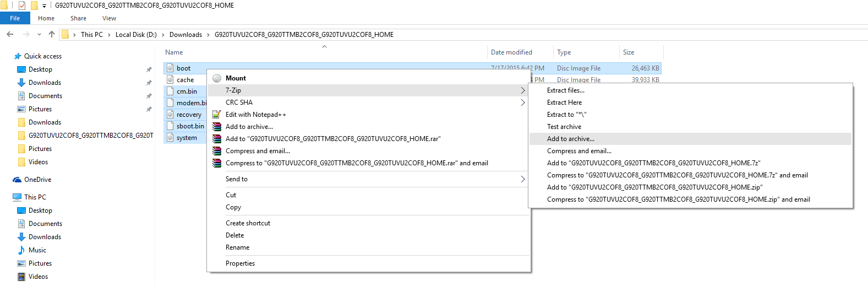Open OneDrive from the navigation pane

pyautogui.click(x=37, y=180)
